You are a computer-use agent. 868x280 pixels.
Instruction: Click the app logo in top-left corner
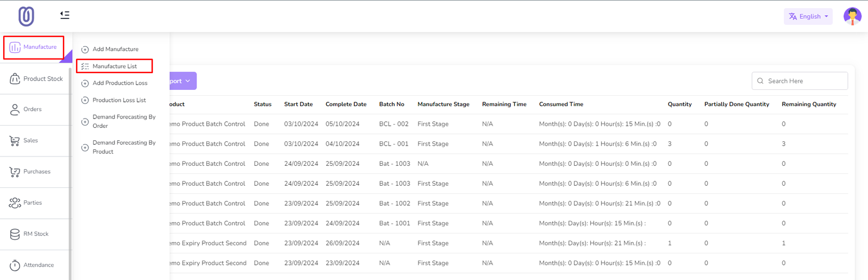(26, 16)
